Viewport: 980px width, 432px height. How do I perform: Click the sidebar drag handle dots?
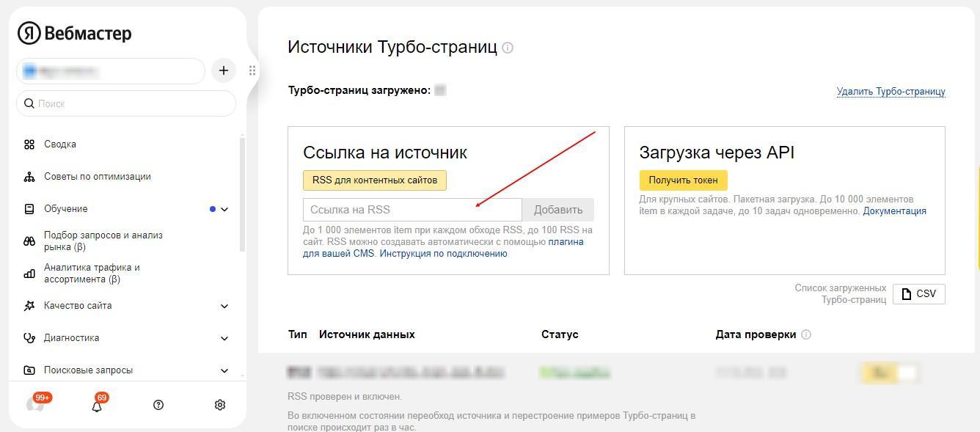click(252, 70)
